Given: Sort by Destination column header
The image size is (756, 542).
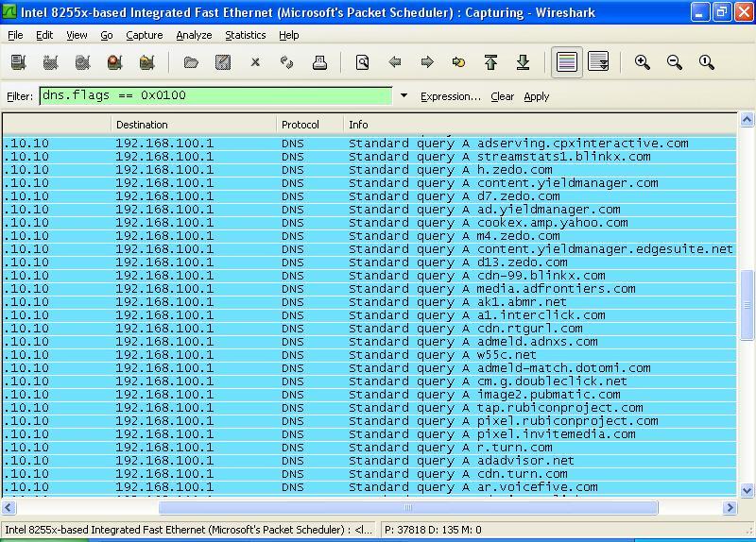Looking at the screenshot, I should coord(194,125).
